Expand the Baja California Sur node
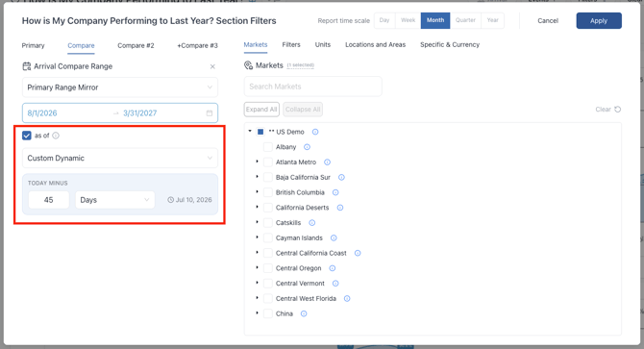 [x=257, y=177]
